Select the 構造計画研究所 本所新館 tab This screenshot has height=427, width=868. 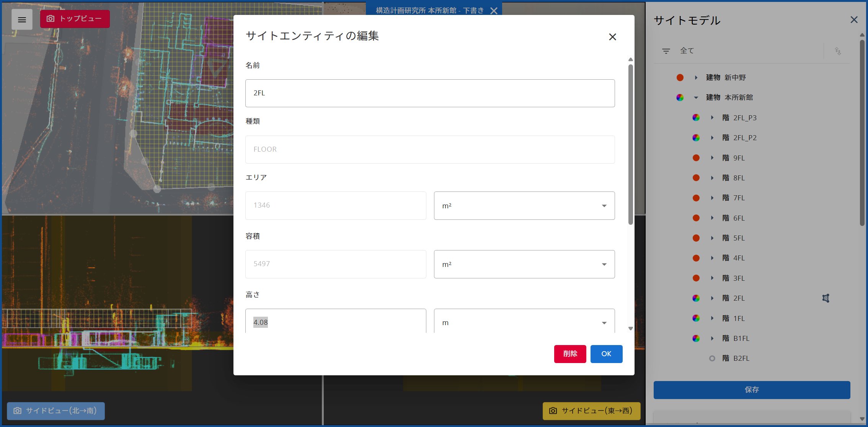[429, 11]
